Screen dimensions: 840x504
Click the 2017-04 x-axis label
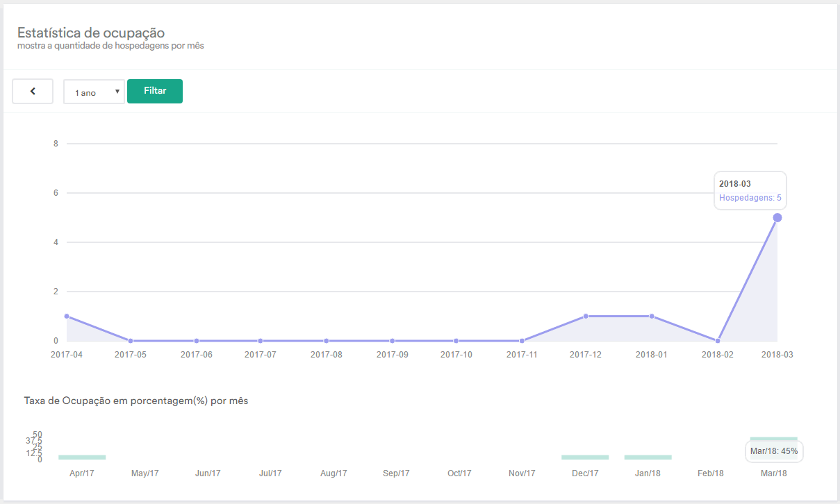point(67,354)
